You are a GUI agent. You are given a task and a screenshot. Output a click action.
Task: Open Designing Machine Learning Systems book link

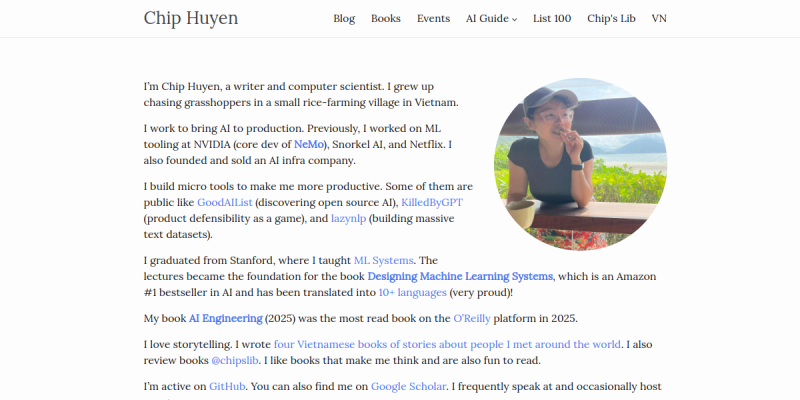click(x=460, y=277)
